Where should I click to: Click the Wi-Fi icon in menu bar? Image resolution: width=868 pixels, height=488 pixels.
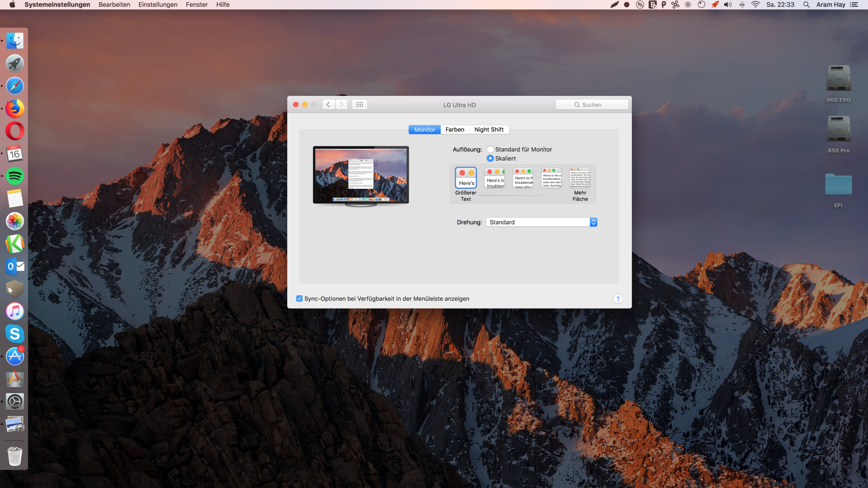coord(755,5)
